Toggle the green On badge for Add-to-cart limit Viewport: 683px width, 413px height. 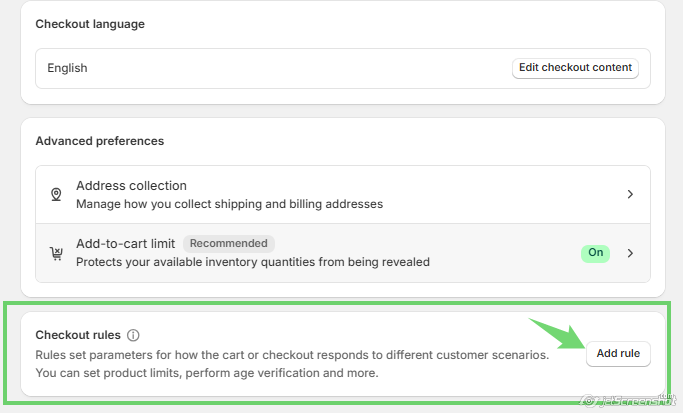(x=595, y=253)
